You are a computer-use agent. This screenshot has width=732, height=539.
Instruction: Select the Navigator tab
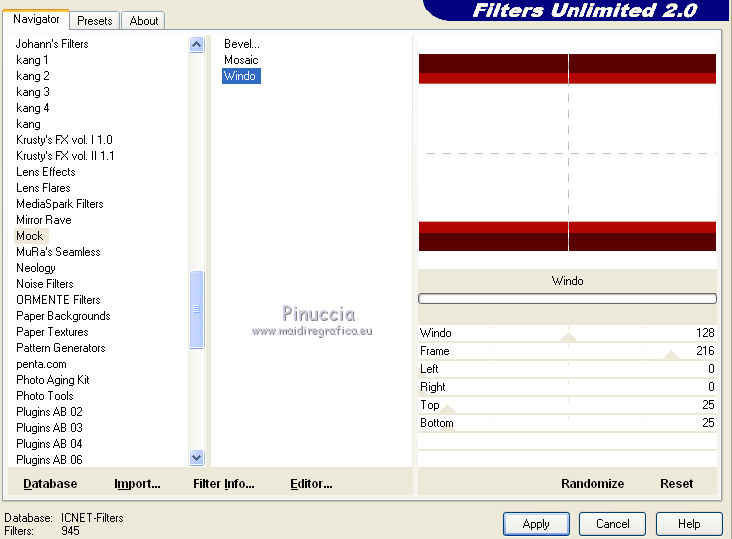coord(36,19)
